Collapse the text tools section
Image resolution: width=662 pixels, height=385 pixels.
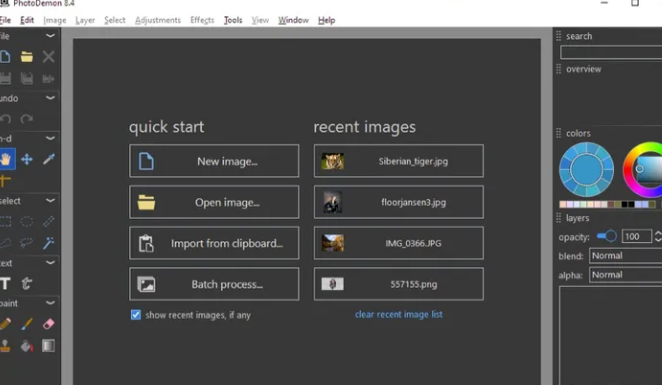50,262
